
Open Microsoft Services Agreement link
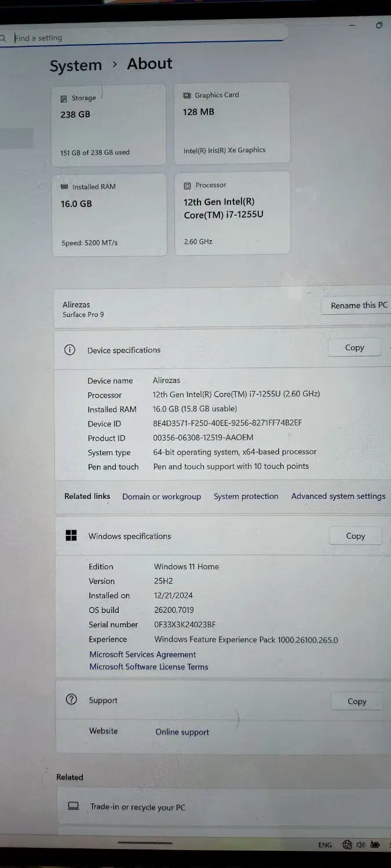click(142, 654)
